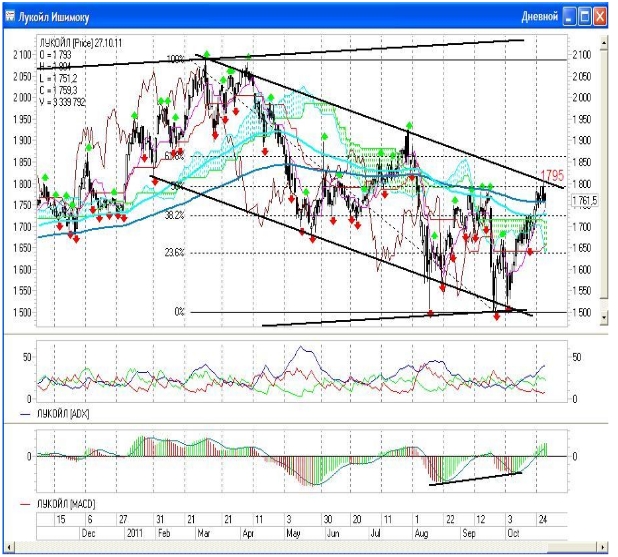Click the Sep month label on time axis
This screenshot has width=618, height=557.
click(469, 533)
